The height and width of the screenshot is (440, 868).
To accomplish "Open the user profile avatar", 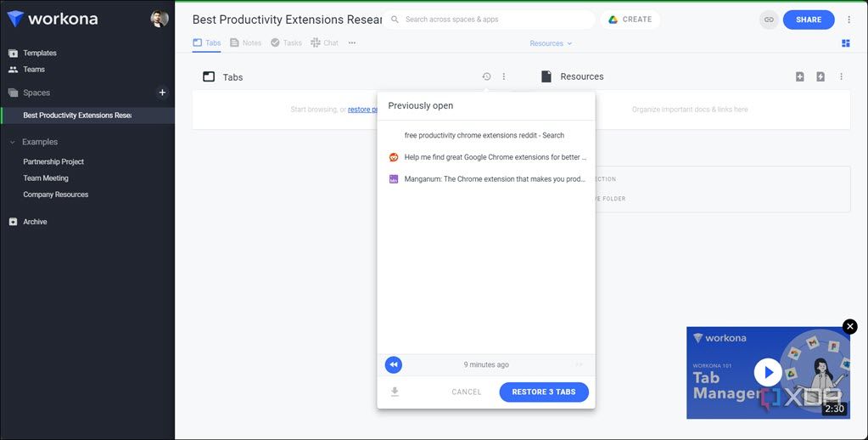I will click(x=160, y=19).
